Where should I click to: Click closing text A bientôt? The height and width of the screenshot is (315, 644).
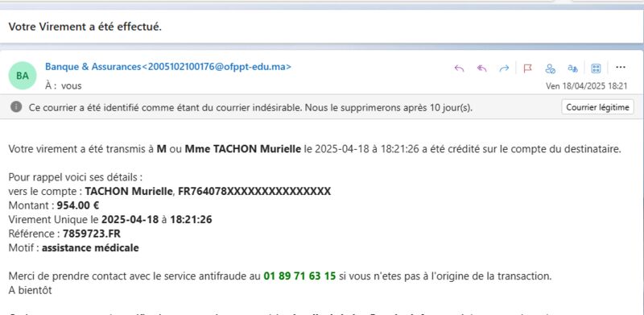pos(30,290)
